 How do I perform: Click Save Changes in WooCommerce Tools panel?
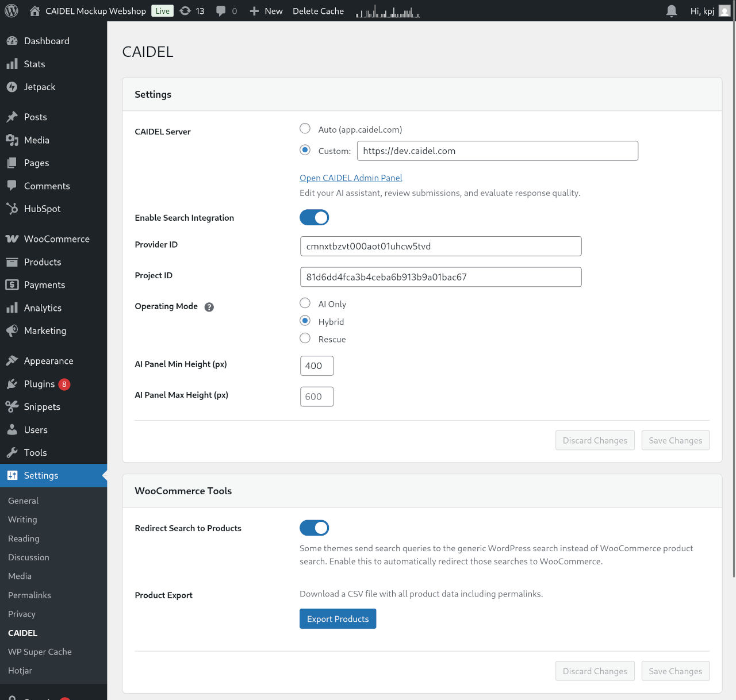[676, 671]
